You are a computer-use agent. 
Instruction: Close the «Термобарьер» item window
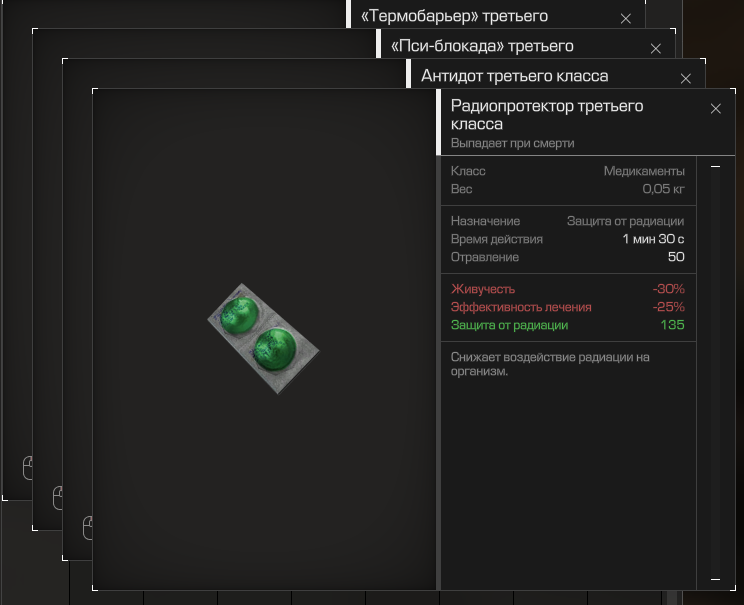625,18
